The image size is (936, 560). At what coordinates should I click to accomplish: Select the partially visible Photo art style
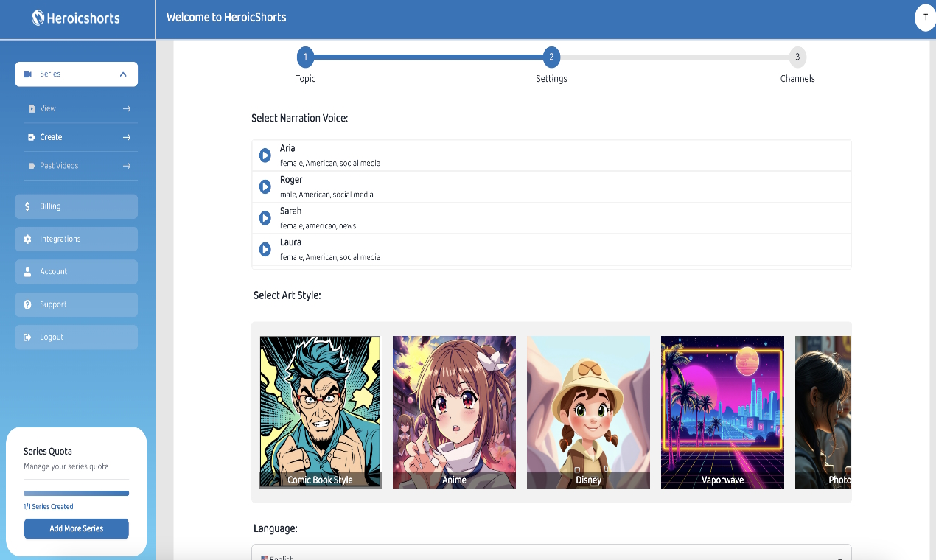pos(823,412)
